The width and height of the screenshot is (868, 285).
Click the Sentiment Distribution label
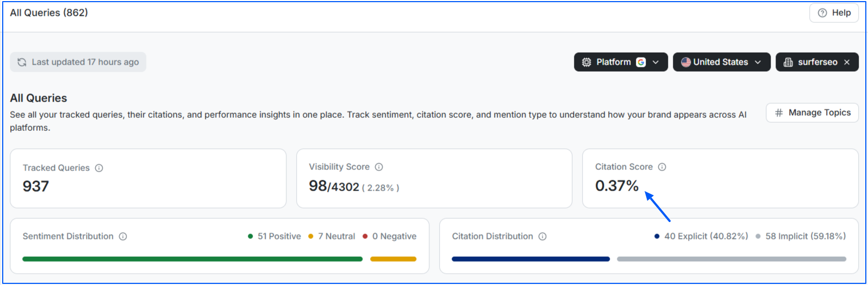(x=68, y=236)
